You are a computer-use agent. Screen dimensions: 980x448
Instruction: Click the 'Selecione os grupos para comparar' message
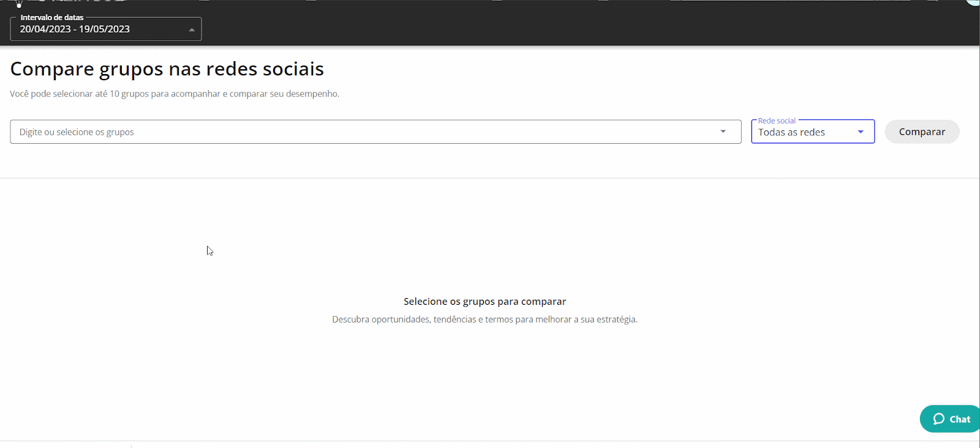pos(484,301)
